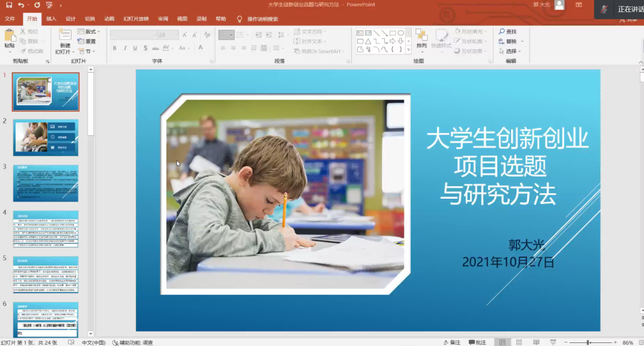The image size is (644, 346).
Task: Toggle the Comments (批注) pane
Action: click(x=477, y=342)
